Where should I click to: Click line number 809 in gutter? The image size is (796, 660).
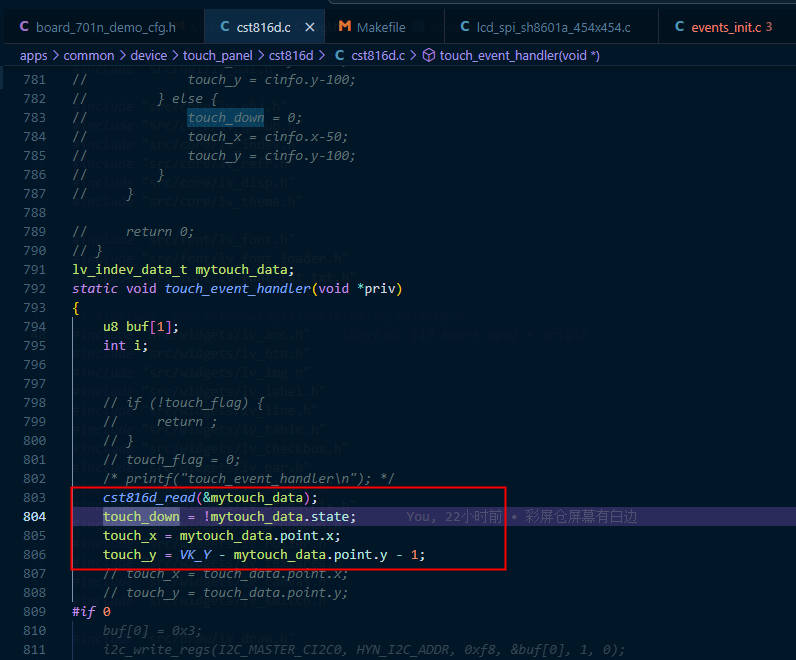click(x=35, y=612)
